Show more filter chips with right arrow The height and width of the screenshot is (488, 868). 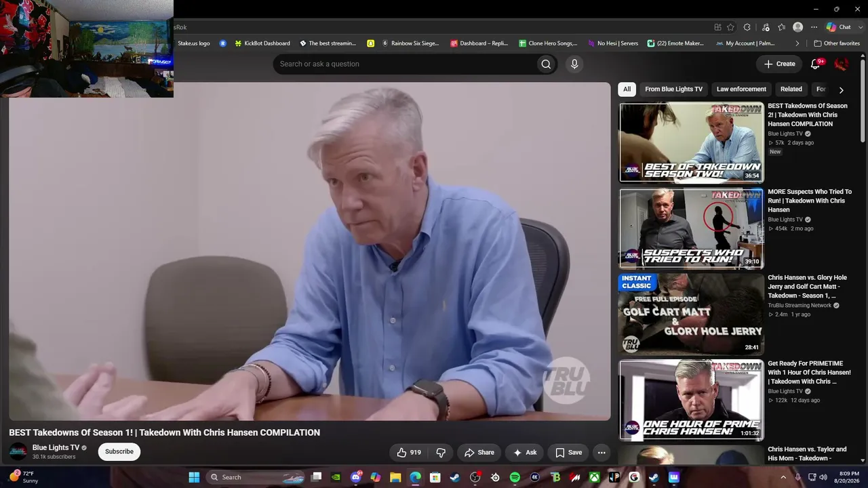[842, 89]
